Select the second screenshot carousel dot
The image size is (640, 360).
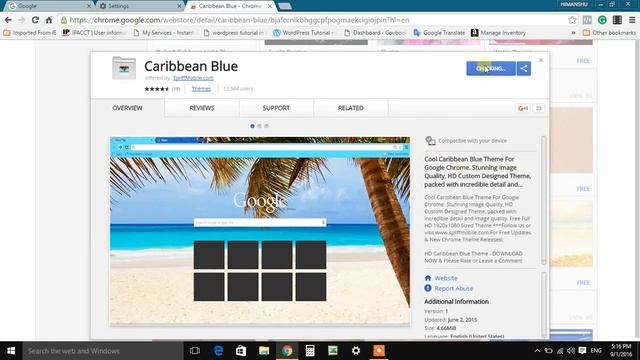(259, 126)
